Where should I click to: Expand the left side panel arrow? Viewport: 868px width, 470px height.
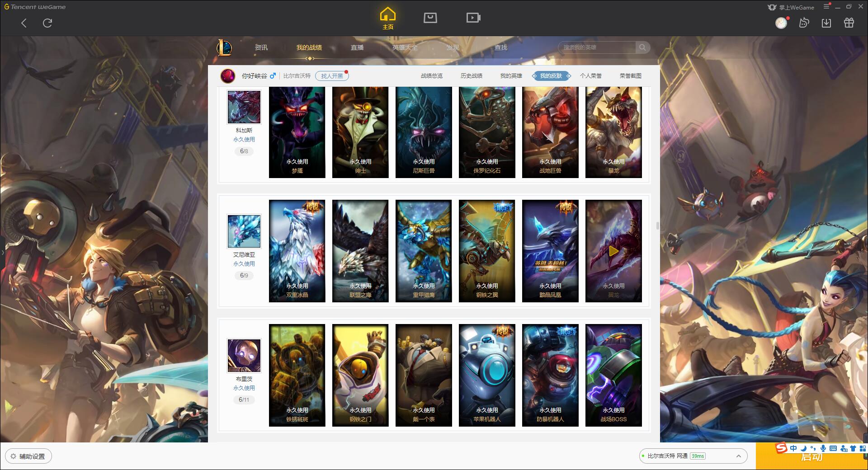click(2, 252)
